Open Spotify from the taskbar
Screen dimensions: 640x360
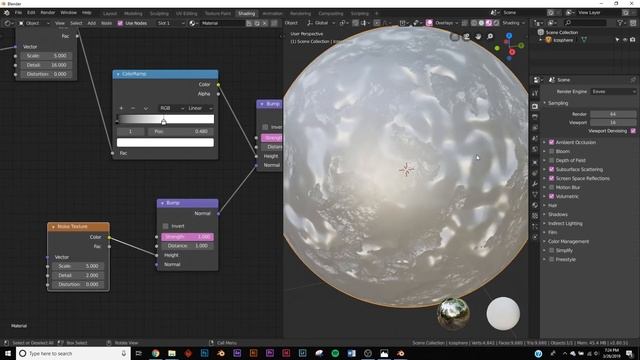coord(335,353)
